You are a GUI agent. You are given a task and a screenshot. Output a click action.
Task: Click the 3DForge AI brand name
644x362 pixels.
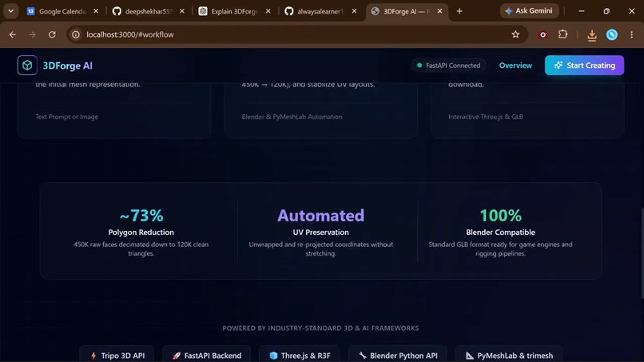point(68,66)
